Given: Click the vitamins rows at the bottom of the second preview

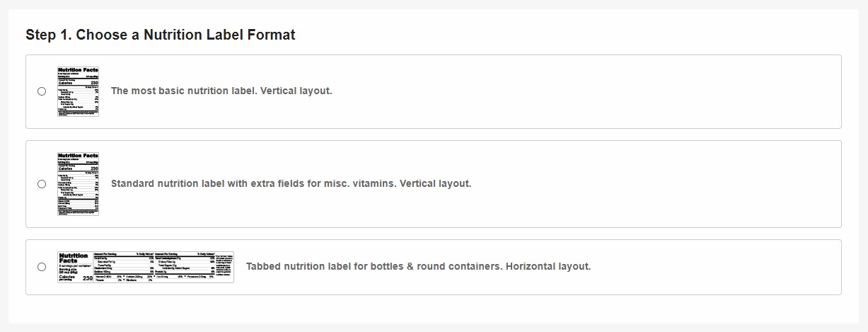Looking at the screenshot, I should tap(78, 204).
